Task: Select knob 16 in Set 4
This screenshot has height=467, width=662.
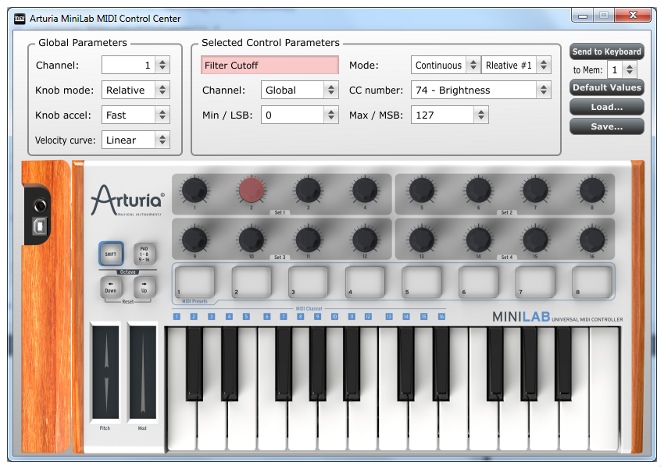Action: pyautogui.click(x=592, y=239)
